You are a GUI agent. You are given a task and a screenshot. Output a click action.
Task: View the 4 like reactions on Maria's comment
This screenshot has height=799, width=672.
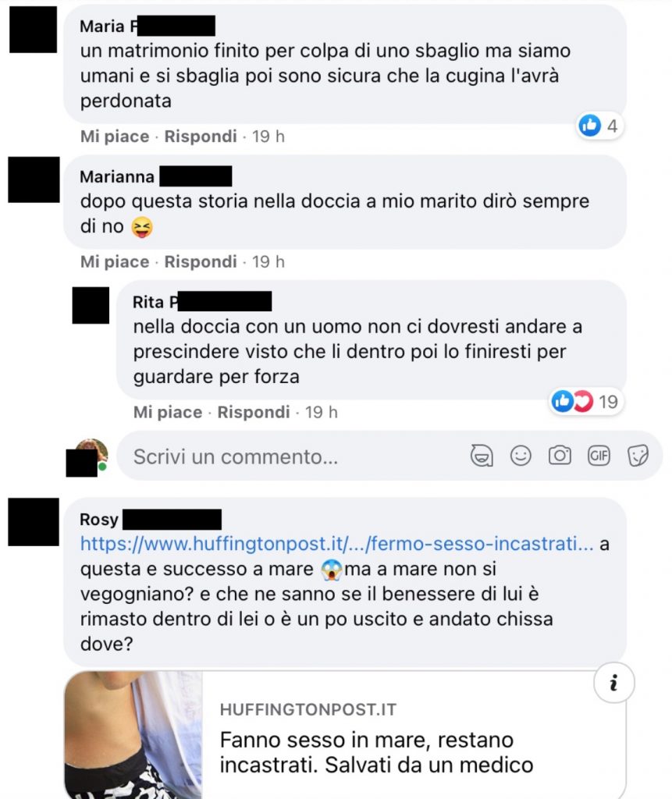599,126
